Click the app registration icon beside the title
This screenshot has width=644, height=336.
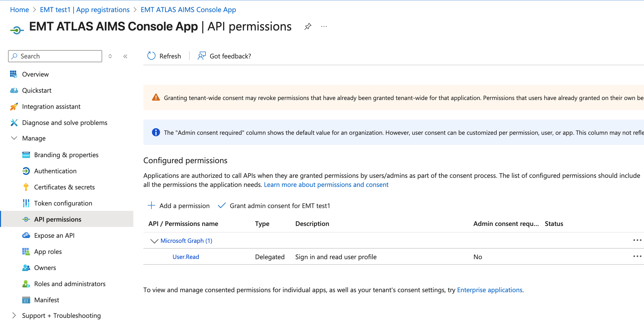[x=17, y=30]
